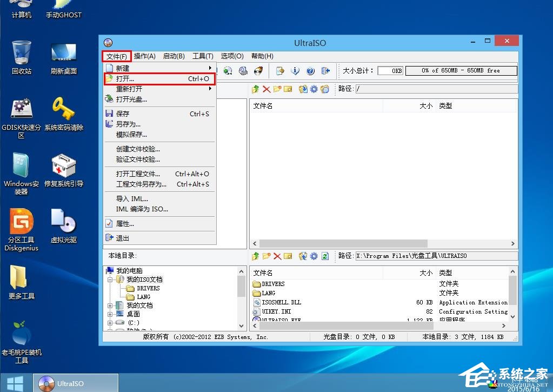Open the 操作(A) menu
This screenshot has height=392, width=553.
coord(144,56)
